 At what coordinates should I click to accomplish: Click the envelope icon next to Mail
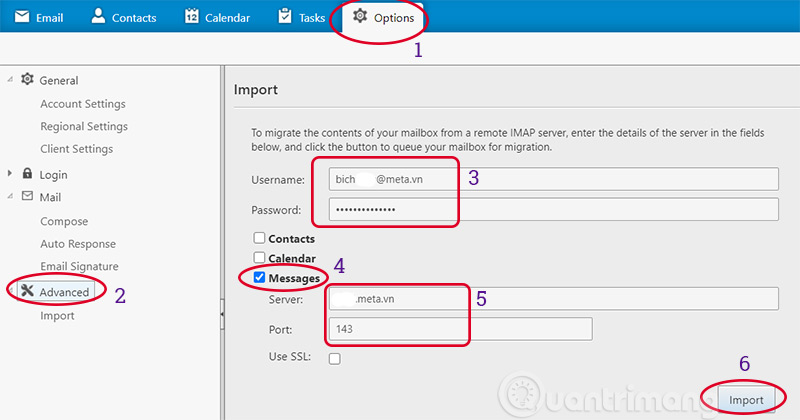coord(28,196)
